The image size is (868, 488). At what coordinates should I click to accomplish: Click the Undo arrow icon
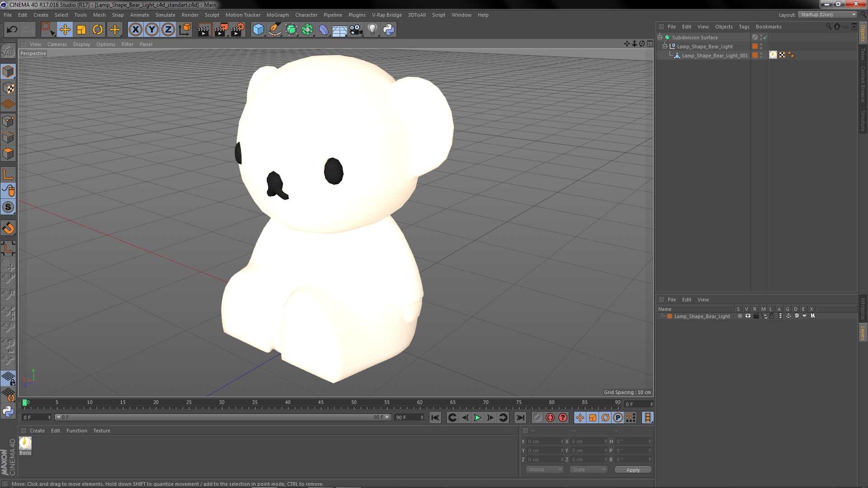tap(12, 30)
